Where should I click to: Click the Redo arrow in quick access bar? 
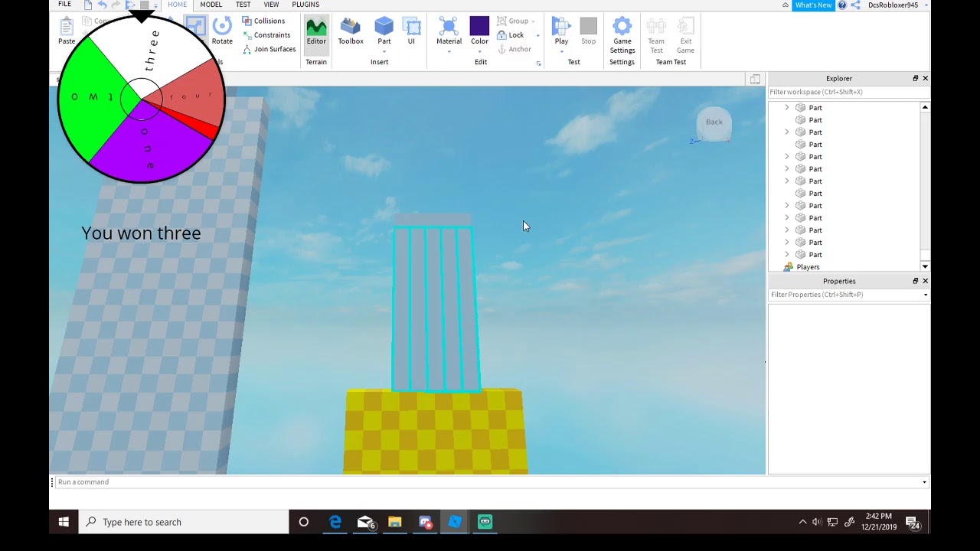click(x=116, y=5)
